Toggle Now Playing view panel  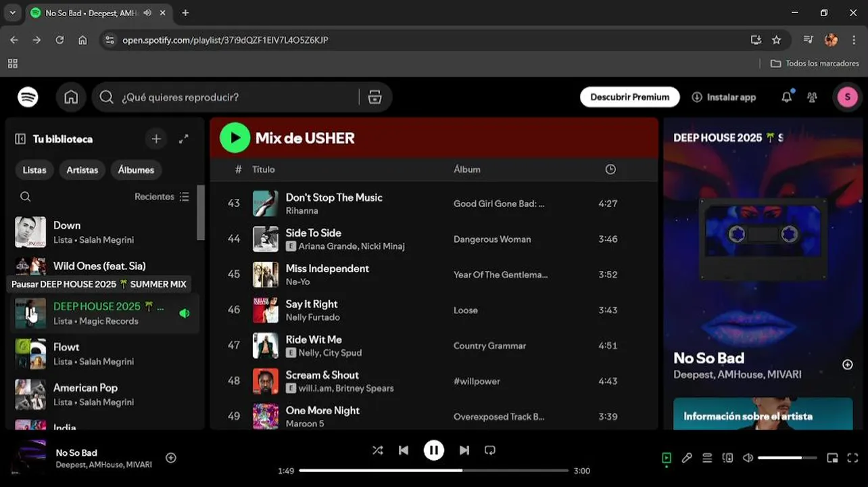point(667,458)
